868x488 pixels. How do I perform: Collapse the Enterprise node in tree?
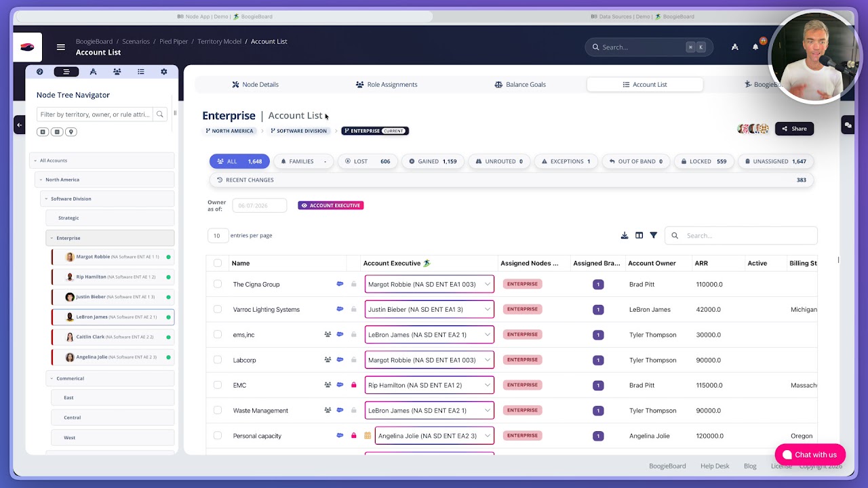pyautogui.click(x=51, y=238)
